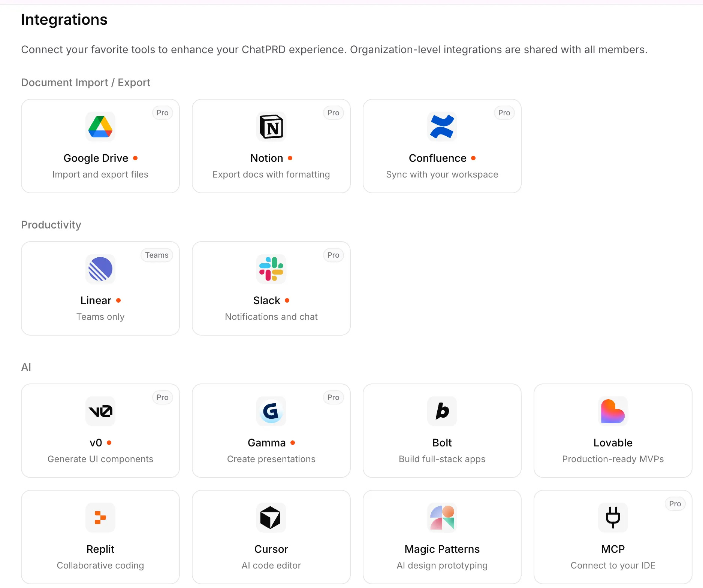Click 'Build full-stack apps' description
703x588 pixels.
442,459
